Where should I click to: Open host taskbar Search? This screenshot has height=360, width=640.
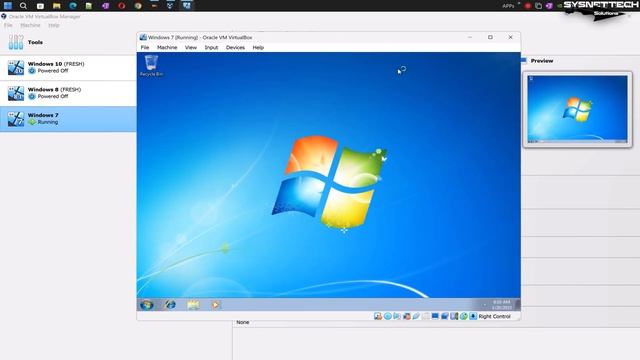tap(23, 5)
